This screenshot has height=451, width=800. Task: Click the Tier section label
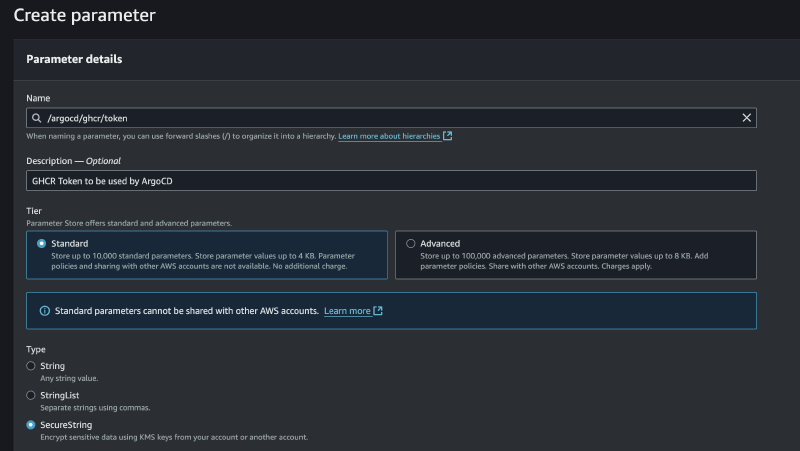point(34,211)
